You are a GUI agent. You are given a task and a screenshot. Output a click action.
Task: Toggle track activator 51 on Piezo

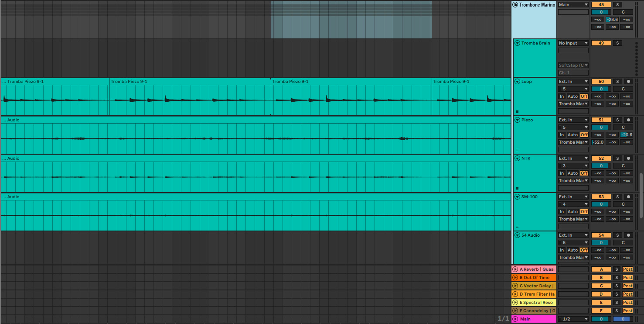click(601, 120)
